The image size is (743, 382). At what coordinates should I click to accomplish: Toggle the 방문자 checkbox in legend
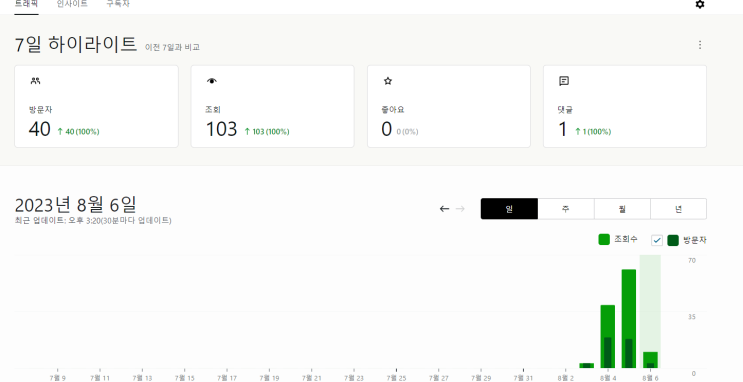pos(657,240)
